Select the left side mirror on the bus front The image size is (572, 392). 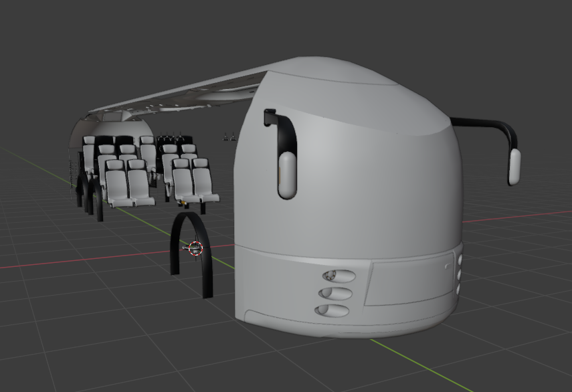(x=286, y=175)
